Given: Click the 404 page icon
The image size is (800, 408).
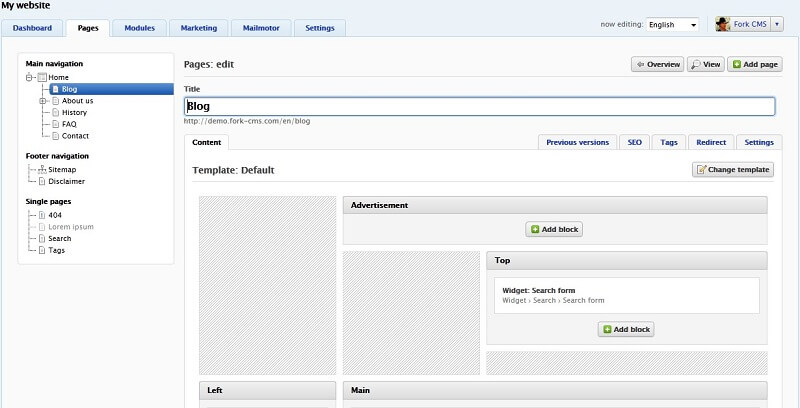Looking at the screenshot, I should coord(42,215).
